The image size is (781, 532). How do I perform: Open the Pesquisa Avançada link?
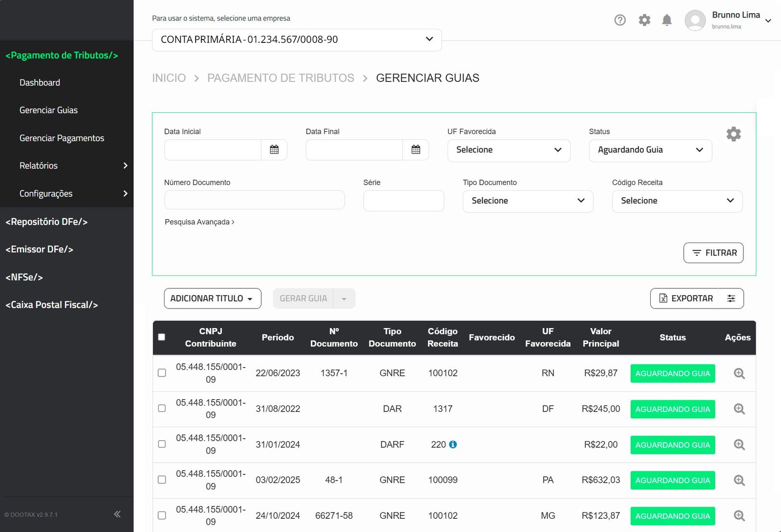click(x=199, y=222)
